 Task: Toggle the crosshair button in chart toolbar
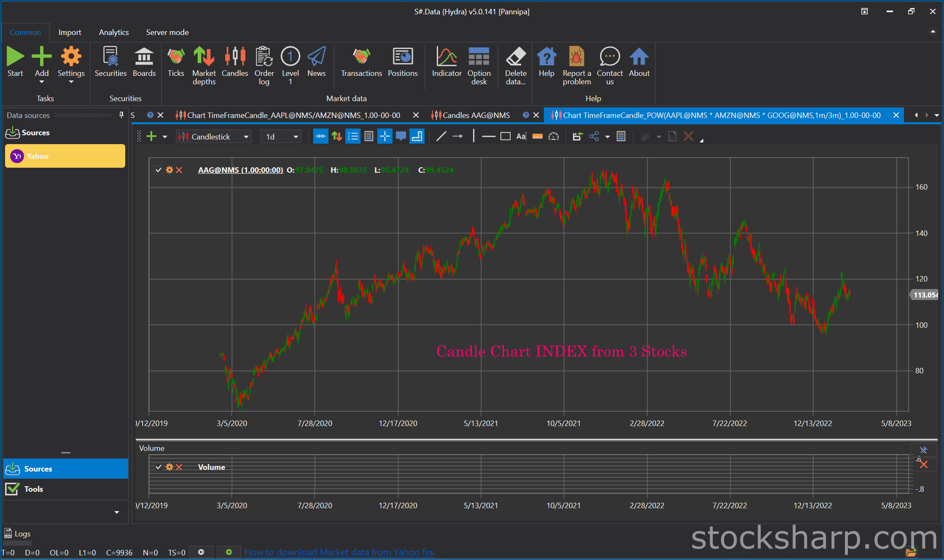tap(385, 137)
